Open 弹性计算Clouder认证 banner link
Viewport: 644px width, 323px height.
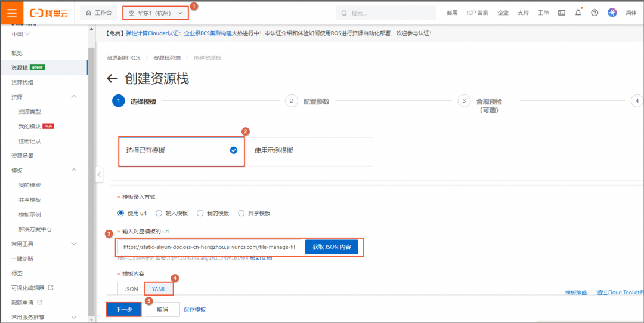[154, 33]
